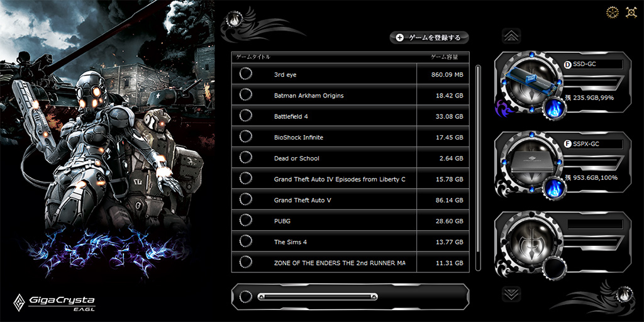Viewport: 644px width, 322px height.
Task: Click the SSD-GC capacity bar
Action: point(594,82)
